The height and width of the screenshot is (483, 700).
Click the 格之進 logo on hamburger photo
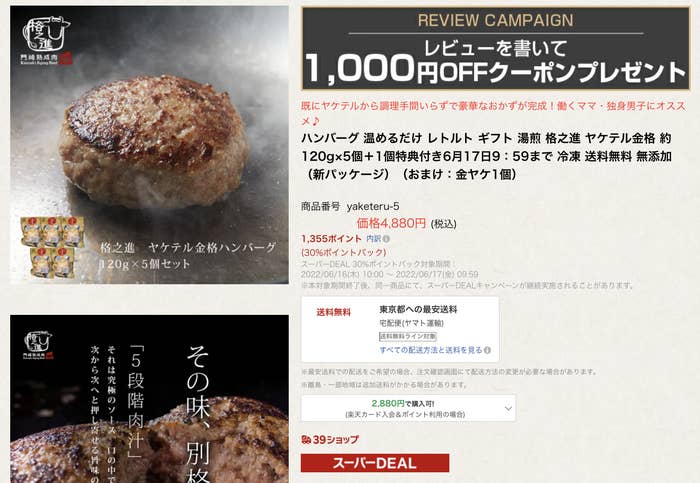tap(46, 40)
